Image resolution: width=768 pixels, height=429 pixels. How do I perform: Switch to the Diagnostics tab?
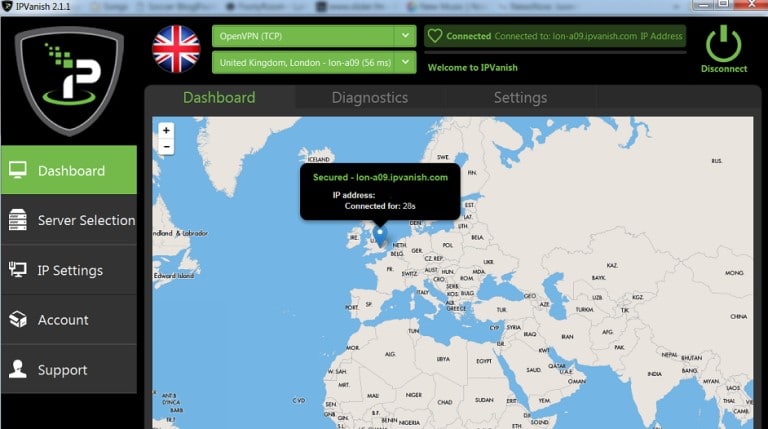pyautogui.click(x=370, y=97)
